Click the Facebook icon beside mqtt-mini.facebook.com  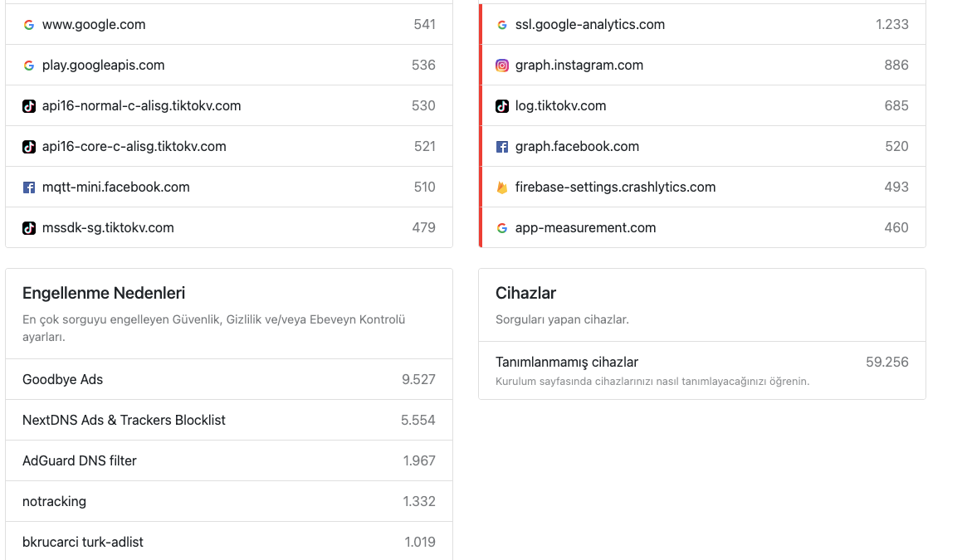(29, 187)
